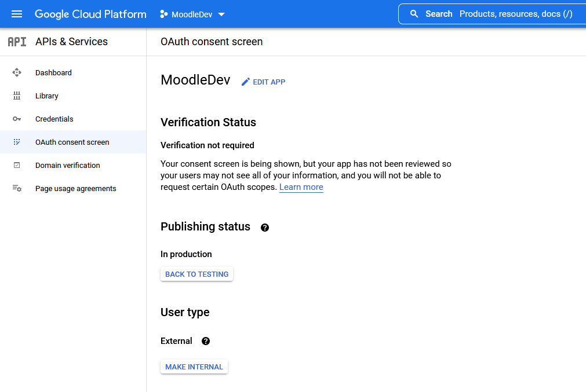Screen dimensions: 586x392
Task: Follow the Learn more link
Action: tap(301, 187)
